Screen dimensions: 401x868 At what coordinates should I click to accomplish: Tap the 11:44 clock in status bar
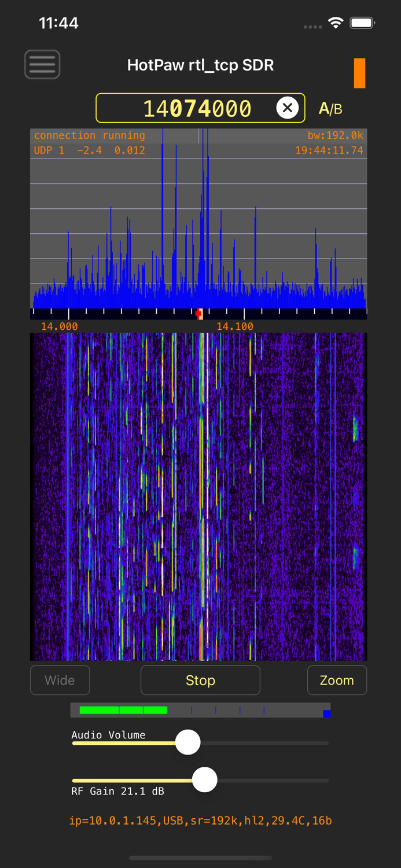58,23
